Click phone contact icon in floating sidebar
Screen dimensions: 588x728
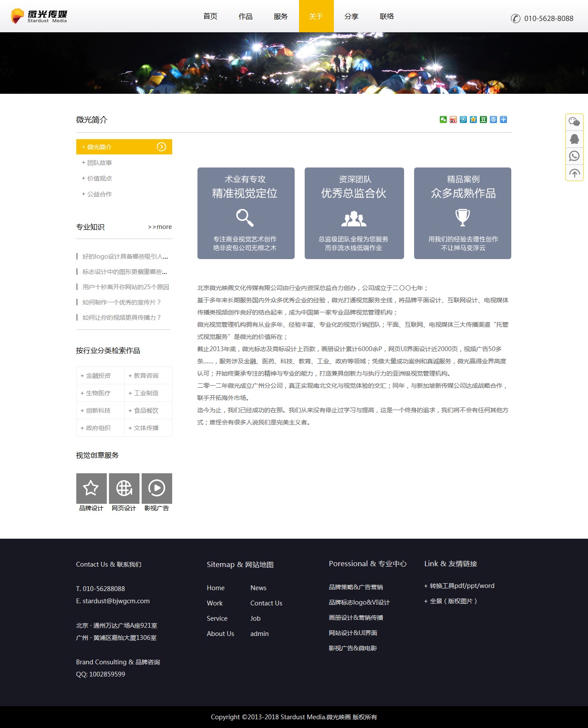[574, 156]
